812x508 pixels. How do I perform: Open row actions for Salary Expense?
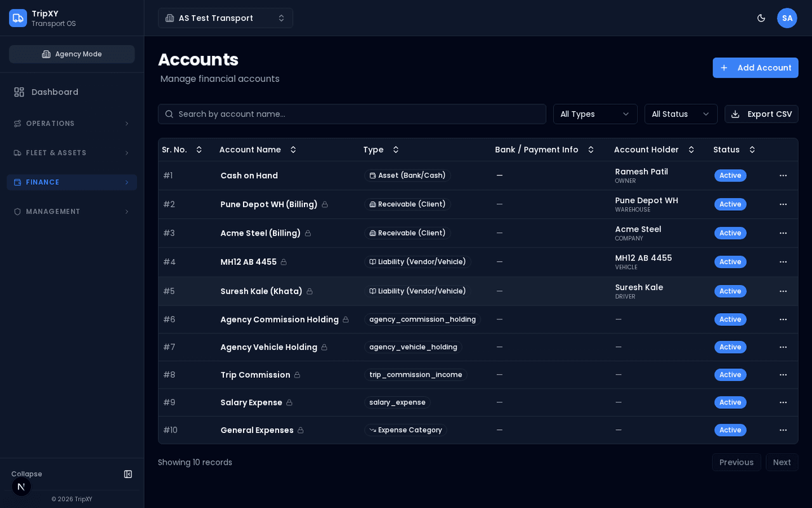point(783,403)
